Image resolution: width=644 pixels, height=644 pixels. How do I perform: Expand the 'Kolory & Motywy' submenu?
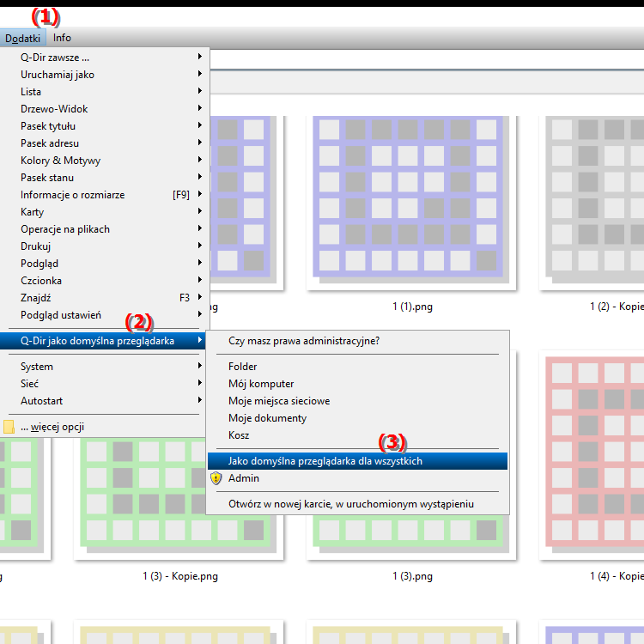pos(104,161)
